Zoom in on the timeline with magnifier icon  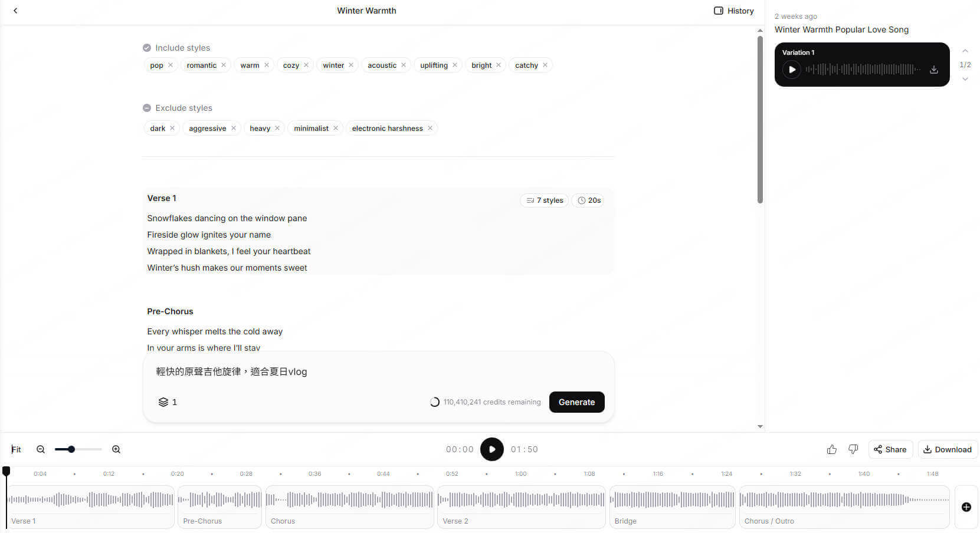click(116, 449)
